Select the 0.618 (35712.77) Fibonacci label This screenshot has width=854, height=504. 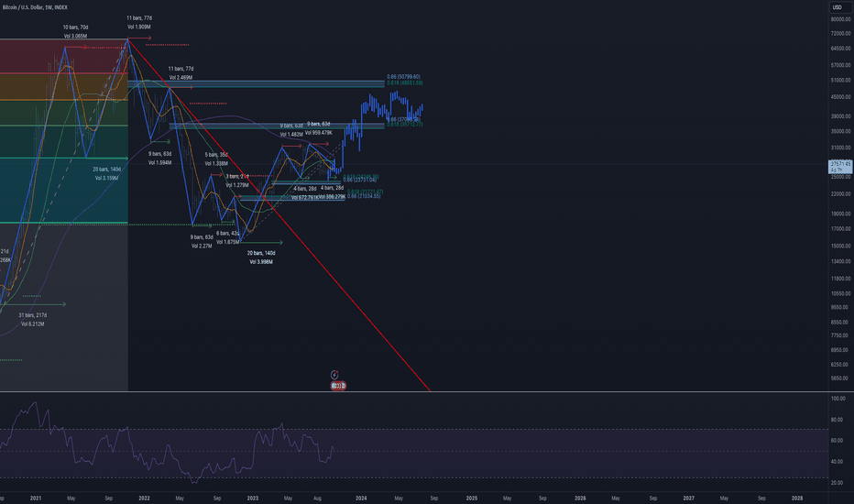405,125
